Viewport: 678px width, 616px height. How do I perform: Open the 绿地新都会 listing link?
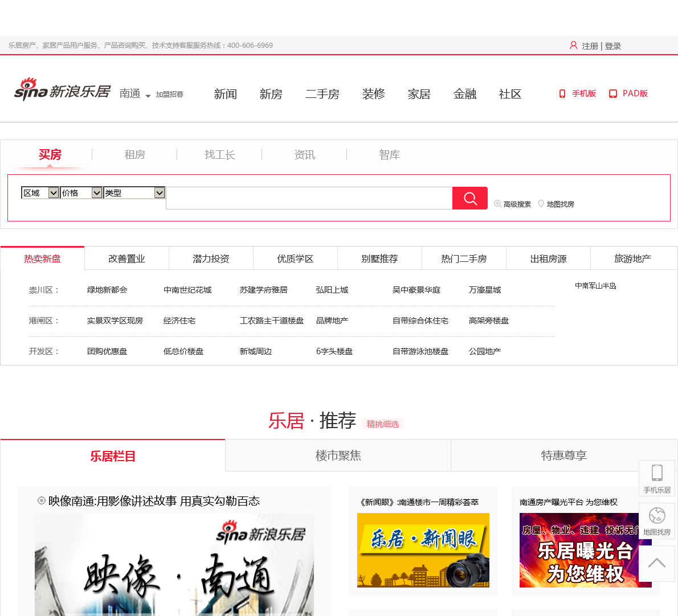tap(107, 290)
